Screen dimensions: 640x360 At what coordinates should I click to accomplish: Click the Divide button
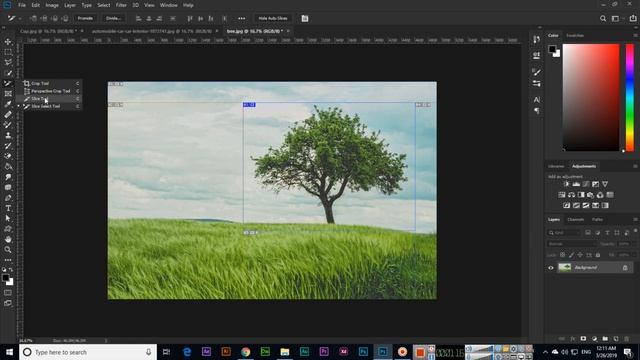(x=113, y=18)
